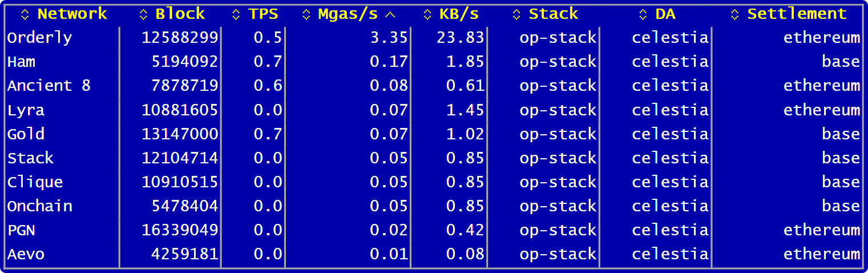Sort by the Network column sort icon
This screenshot has width=868, height=273.
pos(25,15)
